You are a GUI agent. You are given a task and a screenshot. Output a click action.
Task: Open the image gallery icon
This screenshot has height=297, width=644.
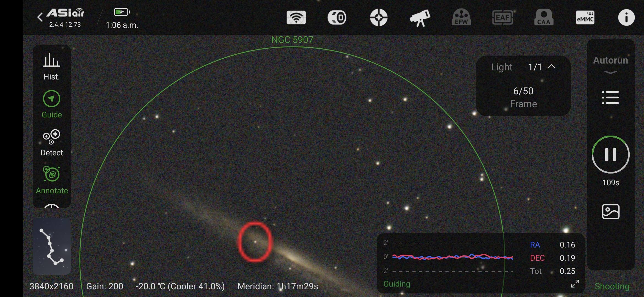coord(611,211)
